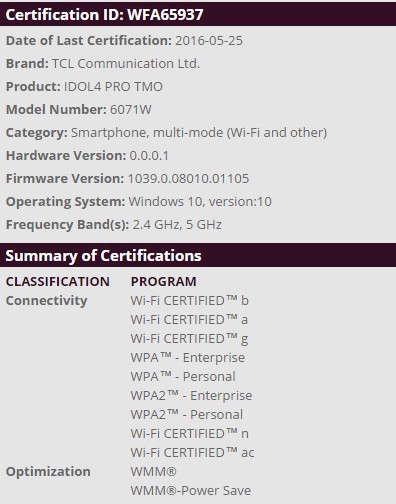
Task: Click the IDOL4 PRO TMO product name
Action: click(113, 87)
